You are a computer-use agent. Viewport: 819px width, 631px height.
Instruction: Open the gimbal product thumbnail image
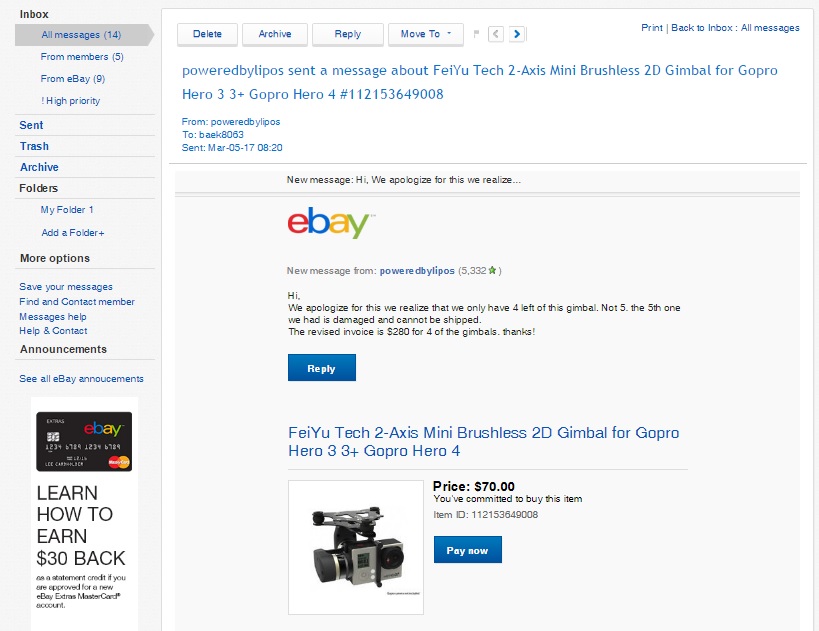coord(355,547)
